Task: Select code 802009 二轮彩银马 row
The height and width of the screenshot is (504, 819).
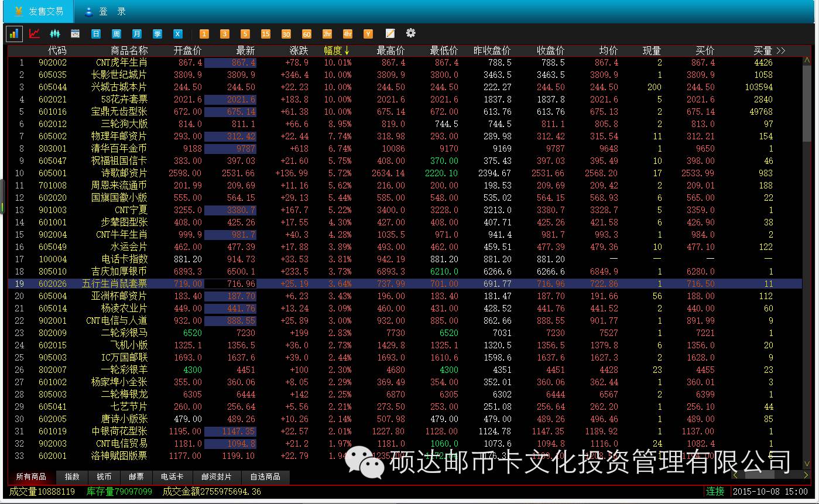Action: [x=404, y=333]
